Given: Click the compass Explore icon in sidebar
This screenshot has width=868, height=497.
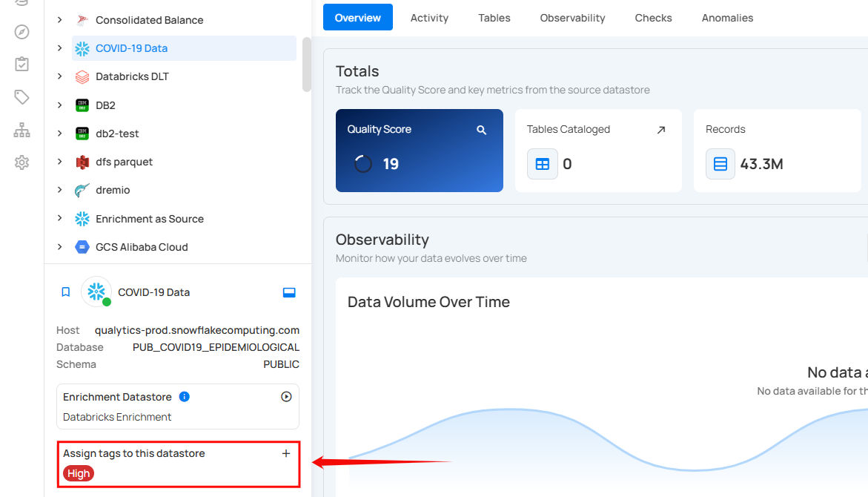Looking at the screenshot, I should pos(21,32).
